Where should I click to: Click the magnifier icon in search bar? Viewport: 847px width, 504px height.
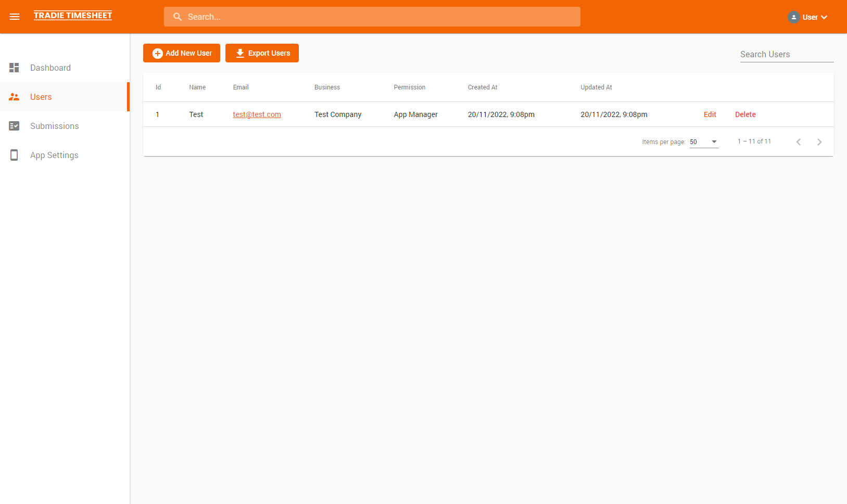[x=178, y=17]
